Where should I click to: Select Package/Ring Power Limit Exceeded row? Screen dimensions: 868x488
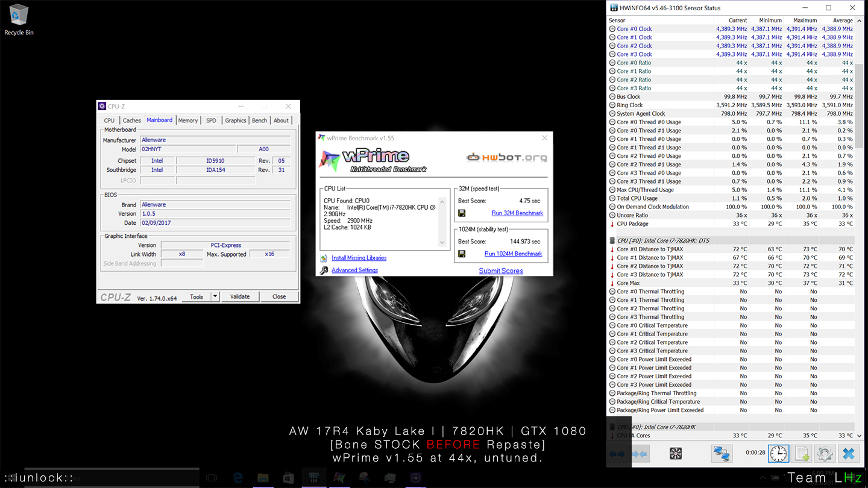tap(731, 410)
